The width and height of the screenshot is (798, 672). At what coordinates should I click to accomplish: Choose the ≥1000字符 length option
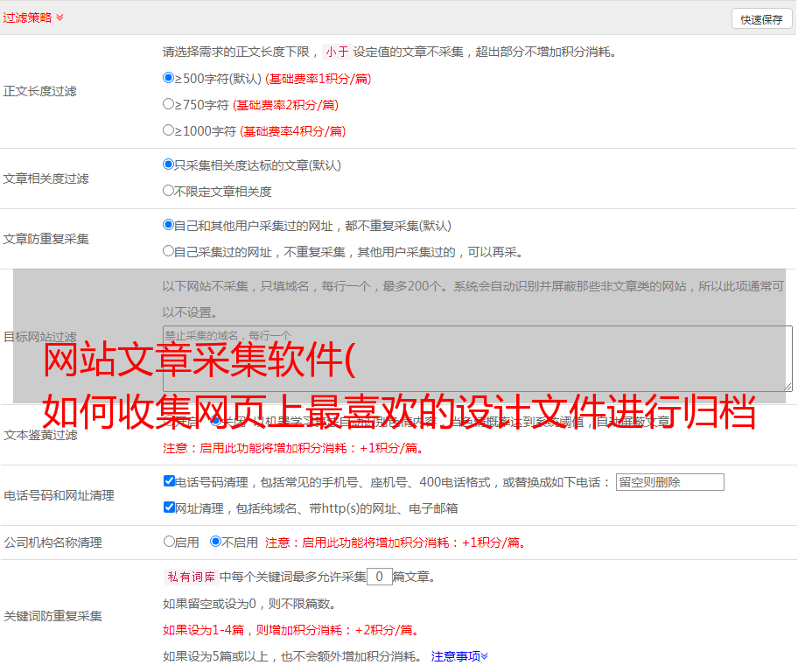(x=169, y=130)
